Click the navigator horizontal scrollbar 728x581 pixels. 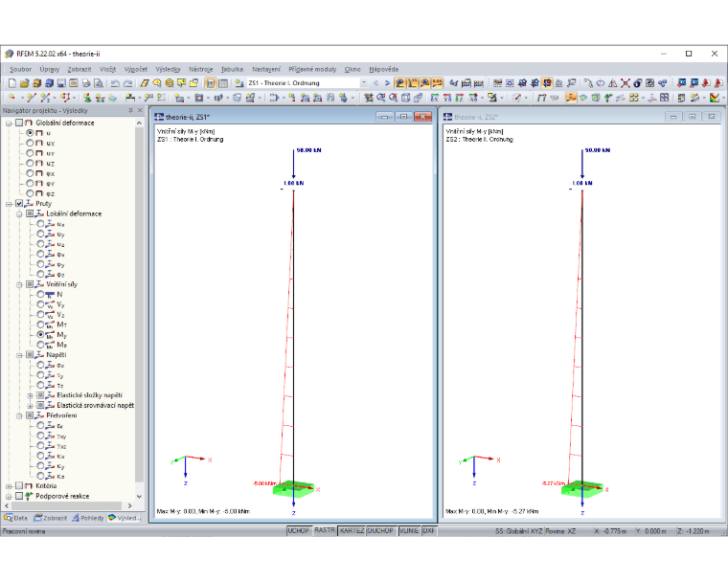coord(67,505)
